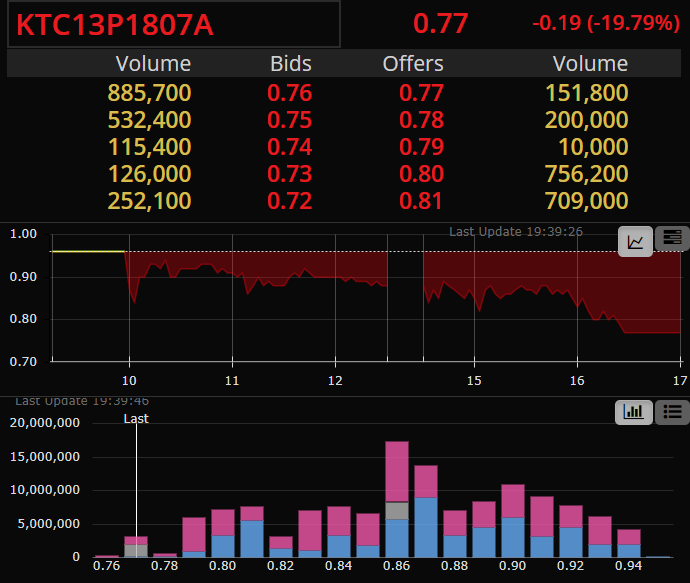Click offer volume 200,000
690x583 pixels.
pyautogui.click(x=587, y=120)
